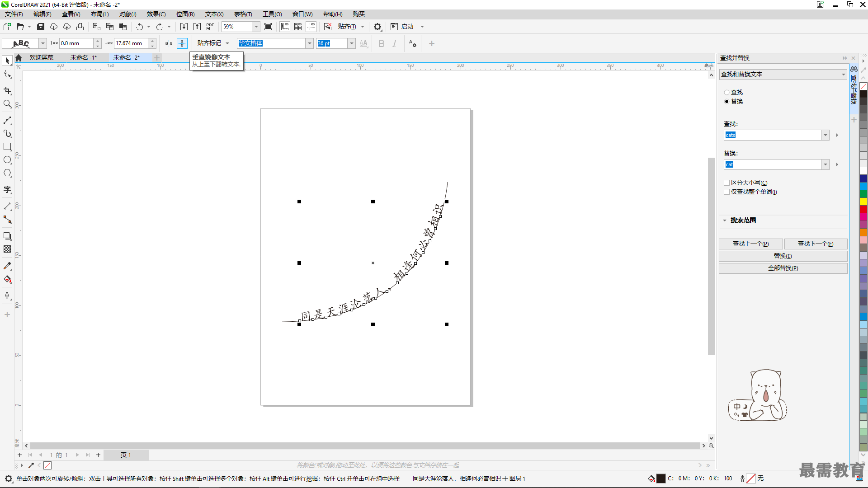Pick the yellow color swatch in palette
Screen dimensions: 868x488
[863, 201]
